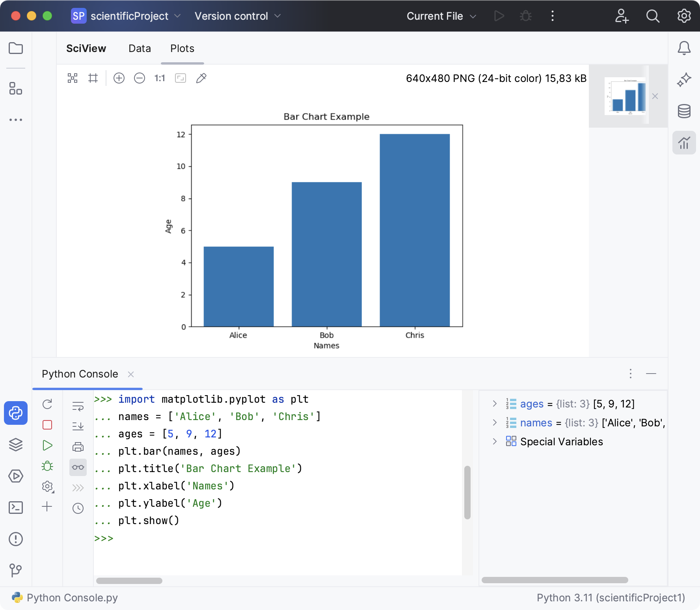The height and width of the screenshot is (610, 700).
Task: Open Search Everywhere with the magnifier
Action: 653,16
